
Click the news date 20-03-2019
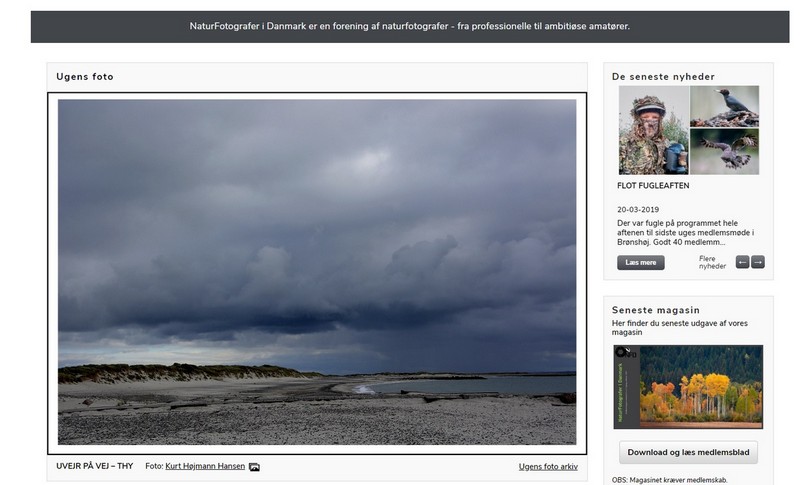638,210
